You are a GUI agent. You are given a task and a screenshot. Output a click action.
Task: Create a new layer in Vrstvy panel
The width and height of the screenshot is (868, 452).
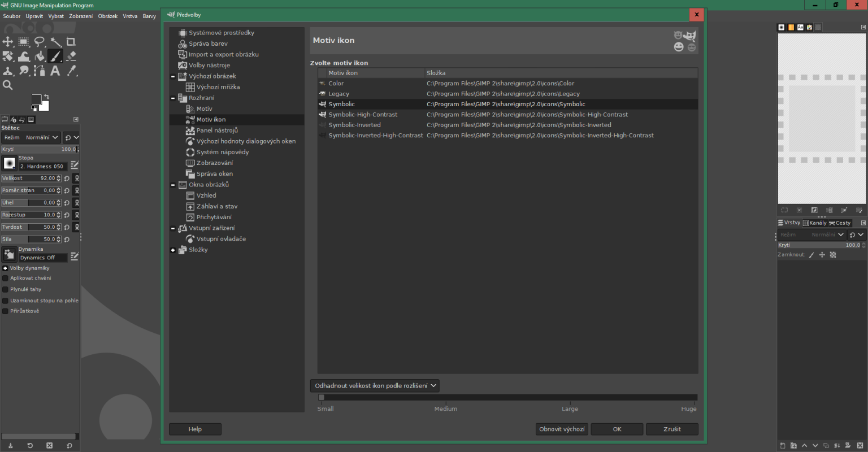783,446
